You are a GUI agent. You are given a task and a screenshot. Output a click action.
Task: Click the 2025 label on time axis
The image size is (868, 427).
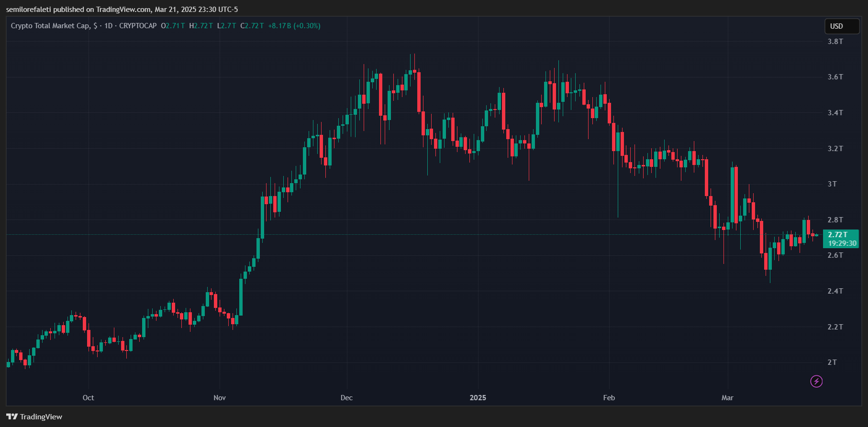click(478, 398)
